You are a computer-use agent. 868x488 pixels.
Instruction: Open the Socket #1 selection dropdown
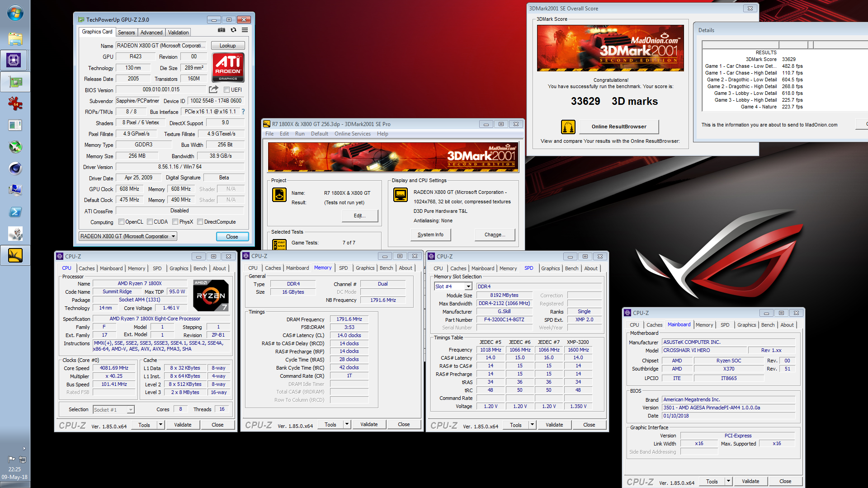click(114, 409)
